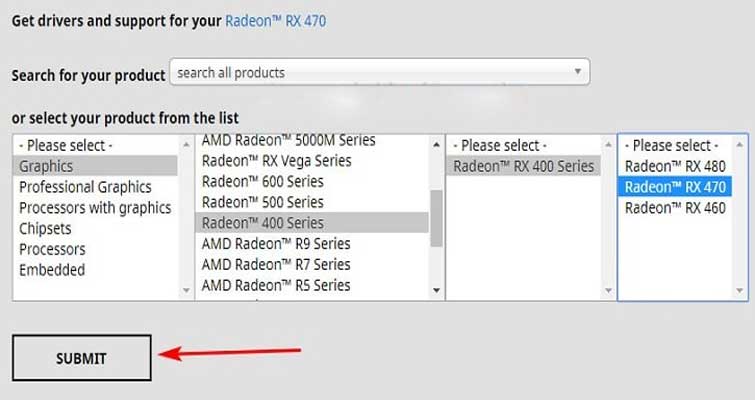This screenshot has height=400, width=755.
Task: Choose Radeon 500 Series entry
Action: tap(262, 202)
